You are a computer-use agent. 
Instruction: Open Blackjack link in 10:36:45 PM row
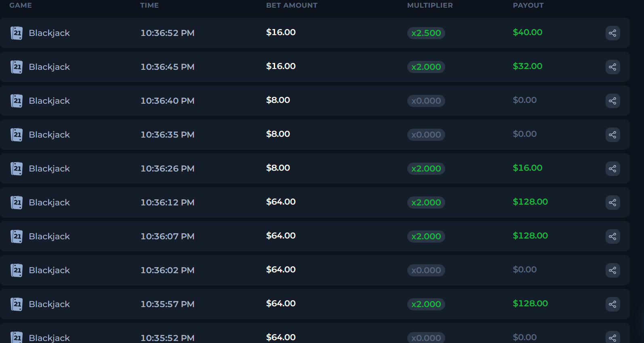click(x=49, y=67)
